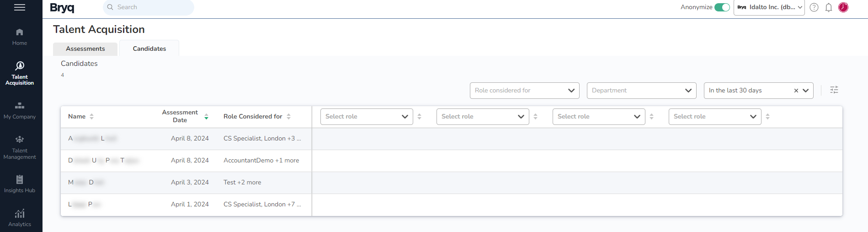Screen dimensions: 868x232
Task: Select the Candidates tab
Action: 149,49
